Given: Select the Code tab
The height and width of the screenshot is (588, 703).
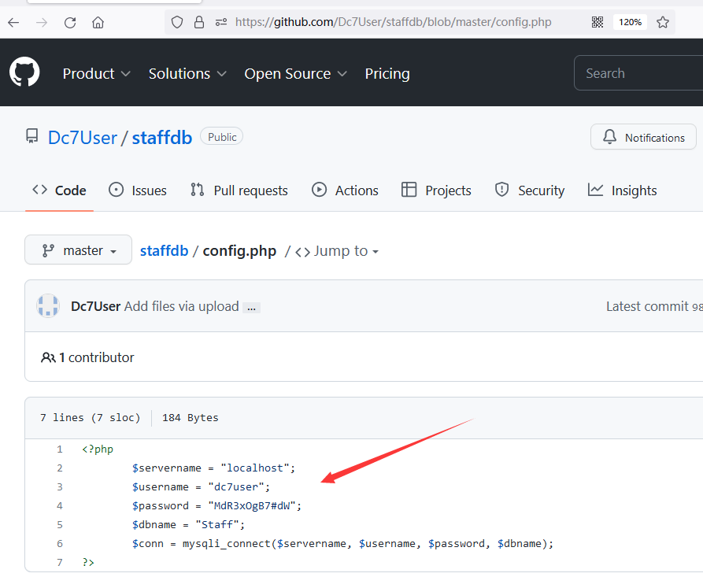Looking at the screenshot, I should point(59,190).
